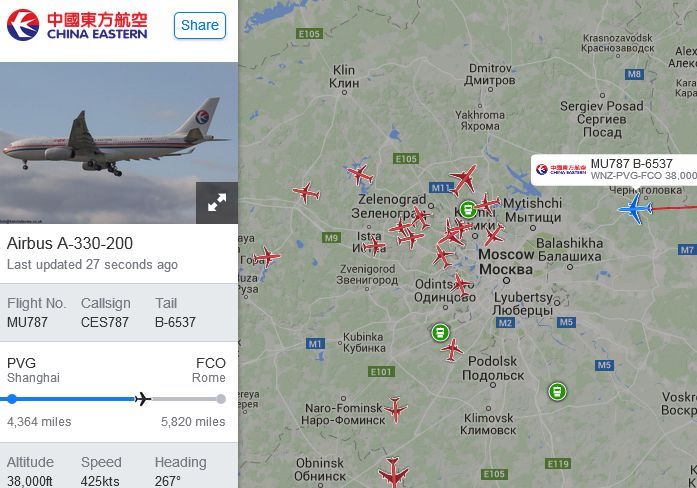The height and width of the screenshot is (488, 697).
Task: Click the green airport marker near Podolsk
Action: 440,332
